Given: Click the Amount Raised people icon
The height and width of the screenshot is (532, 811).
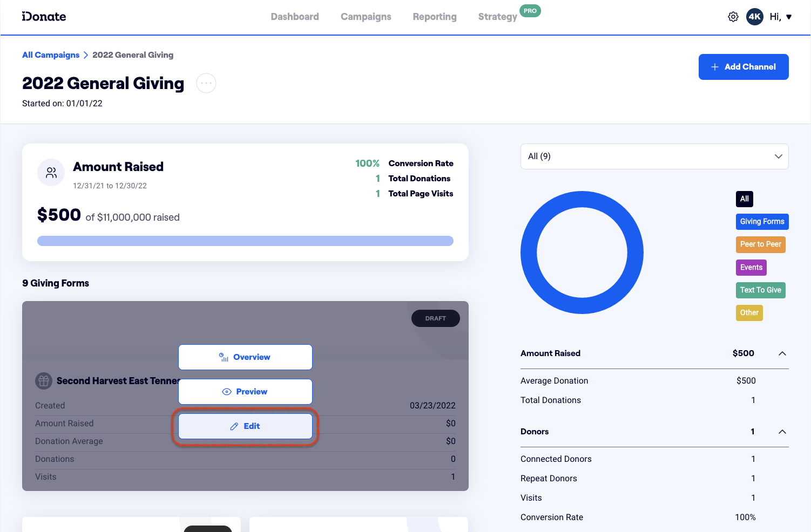Looking at the screenshot, I should pyautogui.click(x=51, y=173).
